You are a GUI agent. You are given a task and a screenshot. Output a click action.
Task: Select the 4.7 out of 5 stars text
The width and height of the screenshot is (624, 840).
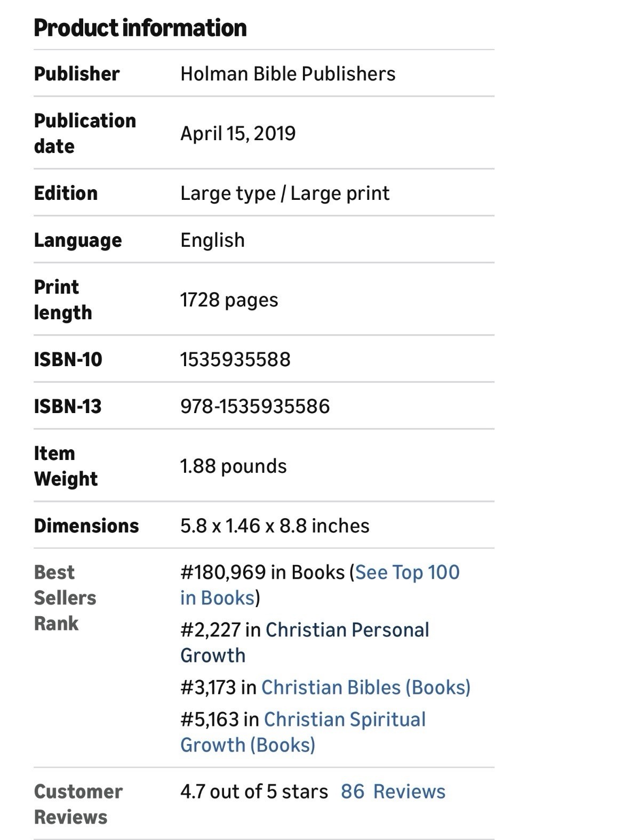pyautogui.click(x=254, y=792)
